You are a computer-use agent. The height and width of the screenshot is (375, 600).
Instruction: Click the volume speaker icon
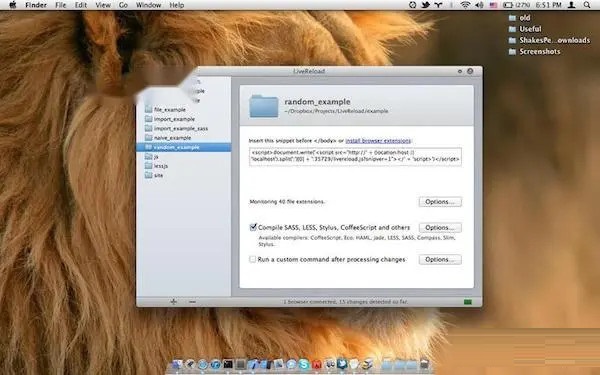click(x=479, y=5)
